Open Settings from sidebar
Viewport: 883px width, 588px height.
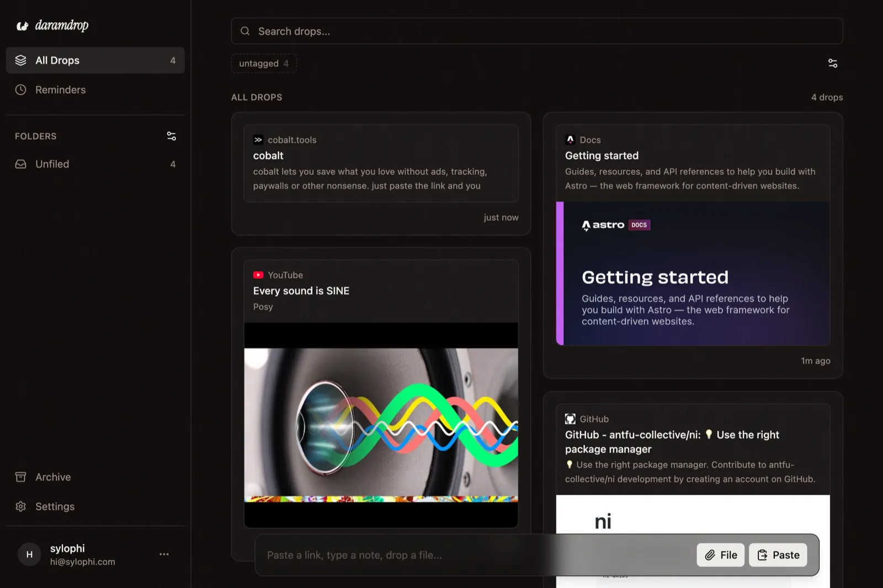click(x=95, y=506)
